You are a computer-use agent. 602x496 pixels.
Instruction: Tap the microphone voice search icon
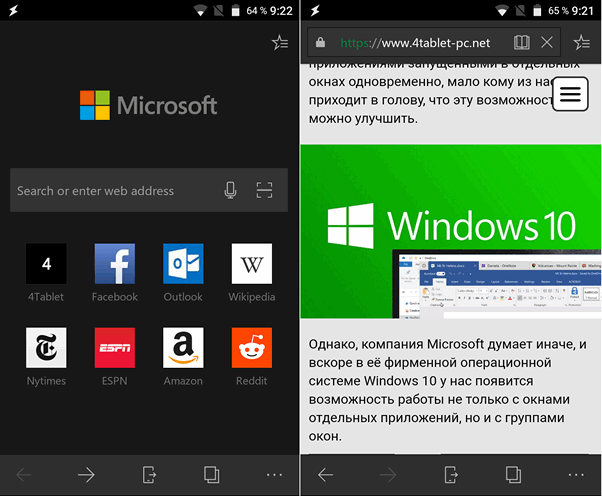coord(230,190)
